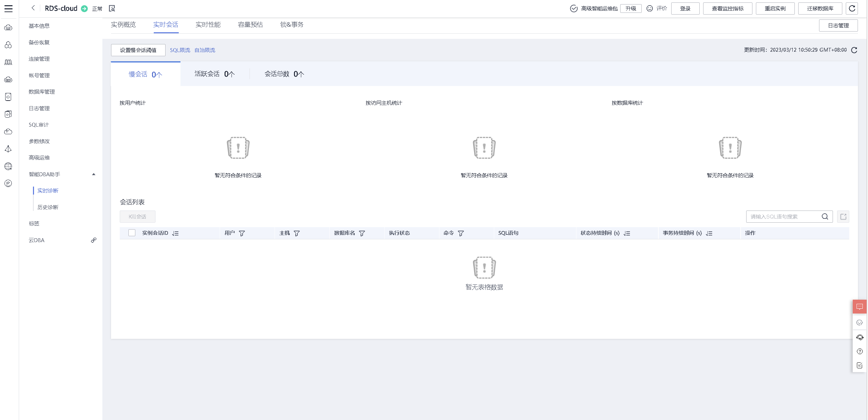Open the red feedback chat icon
Image resolution: width=868 pixels, height=420 pixels.
tap(859, 307)
